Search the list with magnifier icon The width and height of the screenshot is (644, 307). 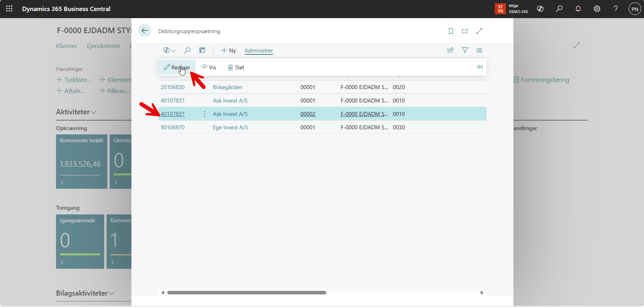click(x=187, y=50)
